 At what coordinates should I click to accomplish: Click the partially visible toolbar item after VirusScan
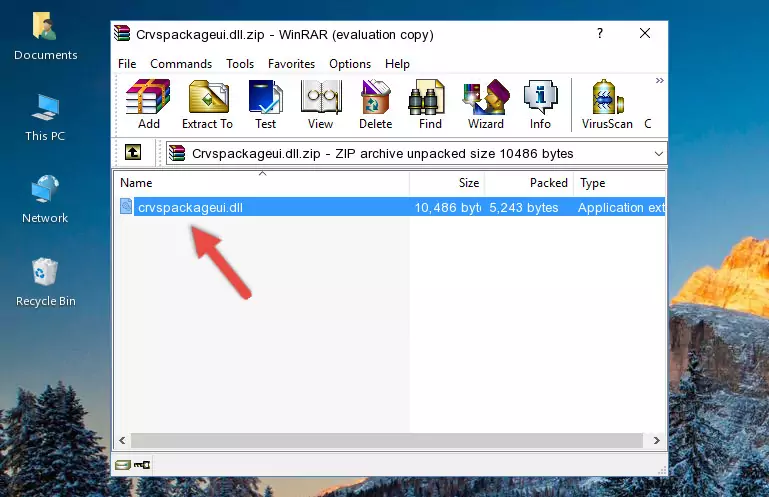(648, 124)
